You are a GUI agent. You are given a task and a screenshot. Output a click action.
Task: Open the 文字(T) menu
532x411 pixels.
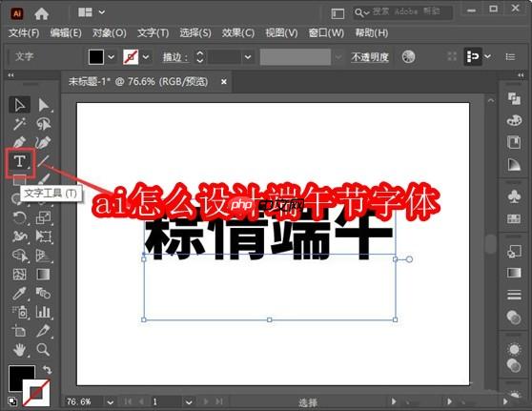point(153,33)
